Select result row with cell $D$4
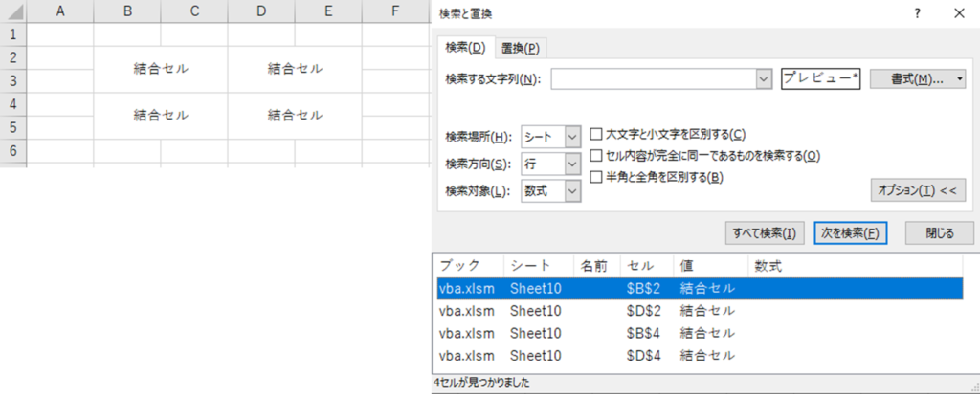Image resolution: width=980 pixels, height=394 pixels. [700, 356]
